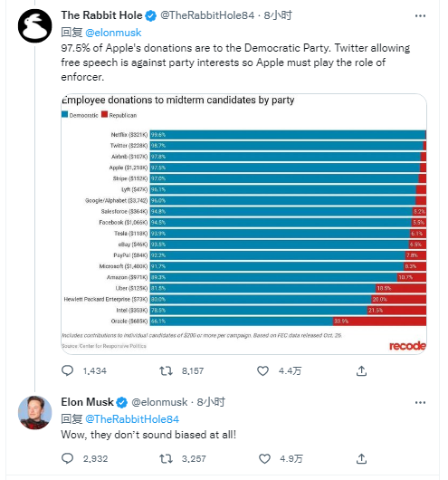Screen dimensions: 448x480
Task: Open The Rabbit Hole display name
Action: point(101,15)
